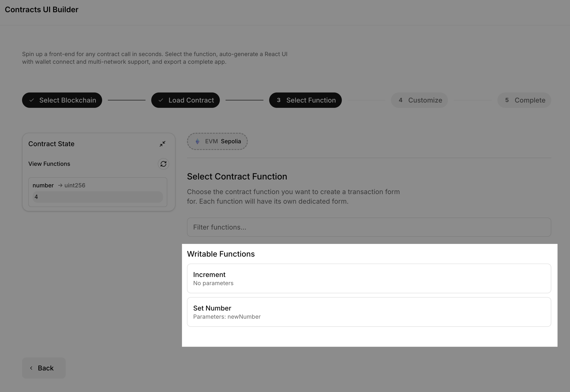
Task: Click the Select Blockchain step pill
Action: pyautogui.click(x=62, y=100)
